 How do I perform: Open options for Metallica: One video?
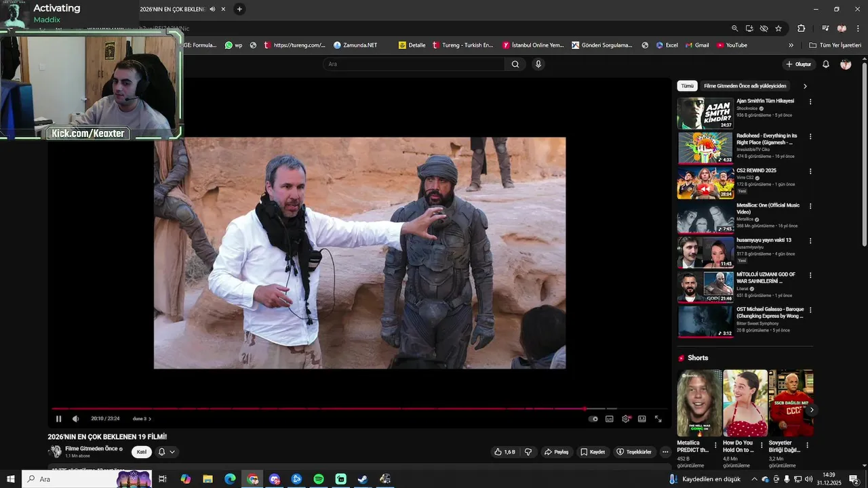(x=810, y=206)
